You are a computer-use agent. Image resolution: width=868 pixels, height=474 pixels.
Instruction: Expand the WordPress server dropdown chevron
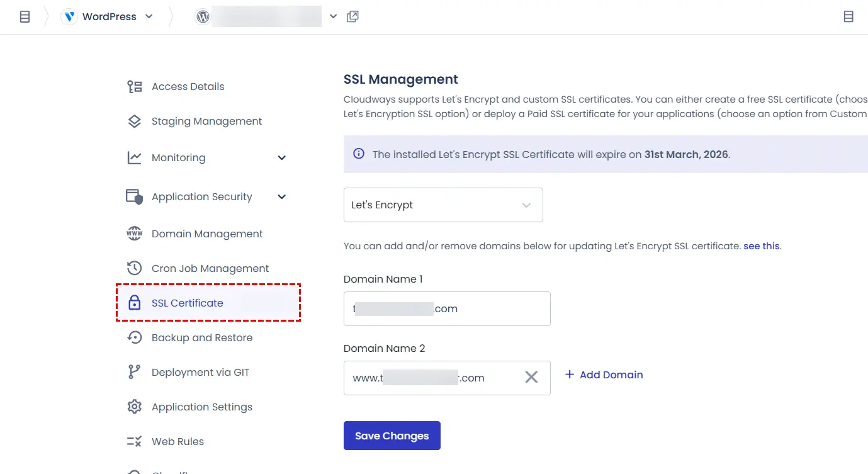coord(149,16)
